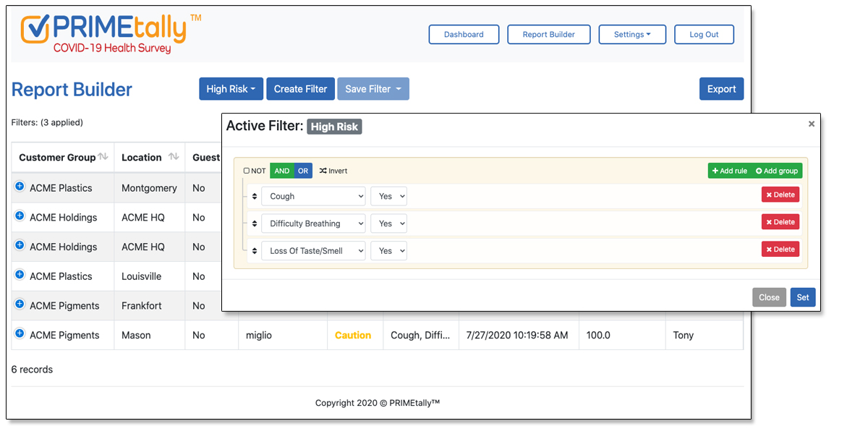Screen dimensions: 868x434
Task: Open the Yes dropdown for Difficulty Breathing
Action: point(389,224)
